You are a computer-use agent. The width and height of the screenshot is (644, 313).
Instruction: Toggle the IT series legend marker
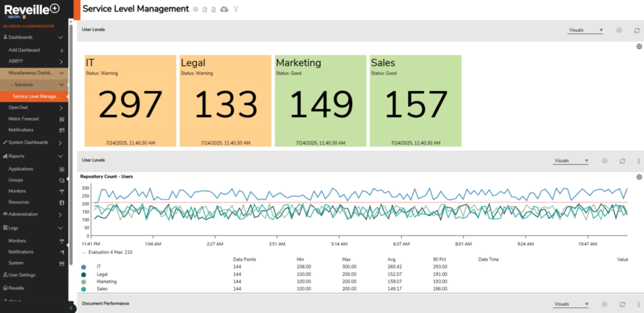(84, 267)
